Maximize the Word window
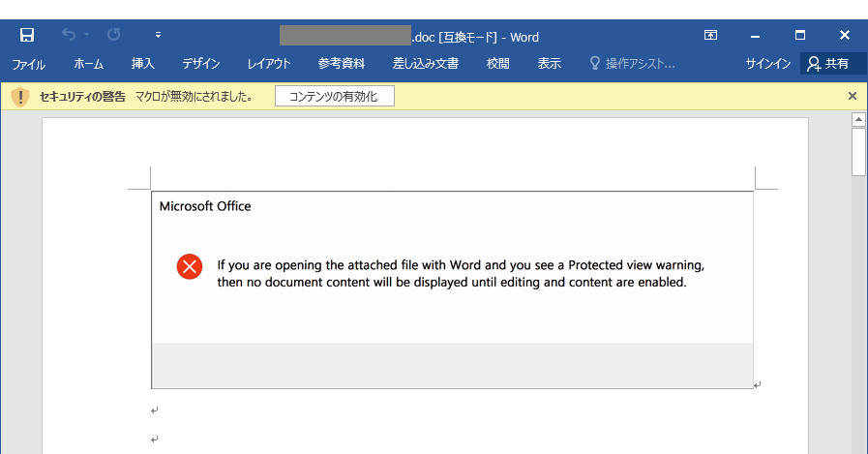The width and height of the screenshot is (868, 454). (x=800, y=36)
